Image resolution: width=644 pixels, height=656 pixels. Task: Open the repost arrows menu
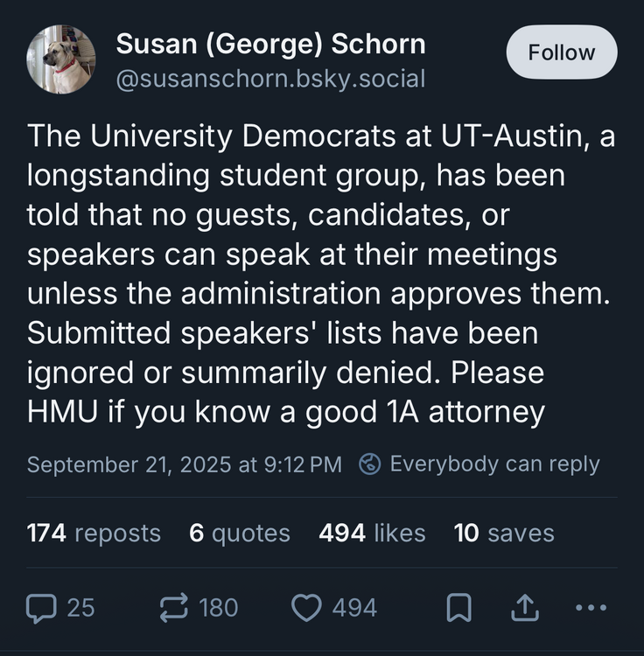click(171, 607)
